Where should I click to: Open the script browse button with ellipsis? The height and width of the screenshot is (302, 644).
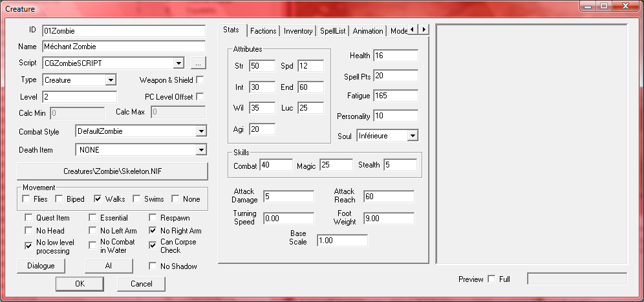click(x=199, y=63)
